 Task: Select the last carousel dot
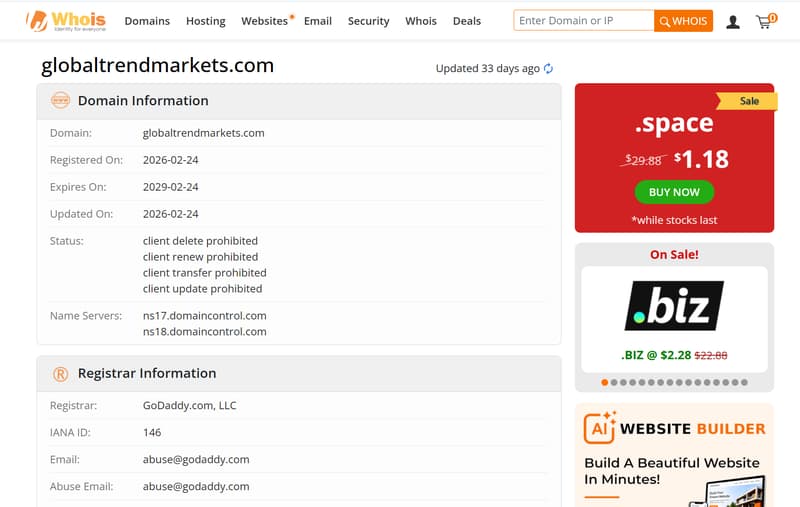pyautogui.click(x=744, y=382)
